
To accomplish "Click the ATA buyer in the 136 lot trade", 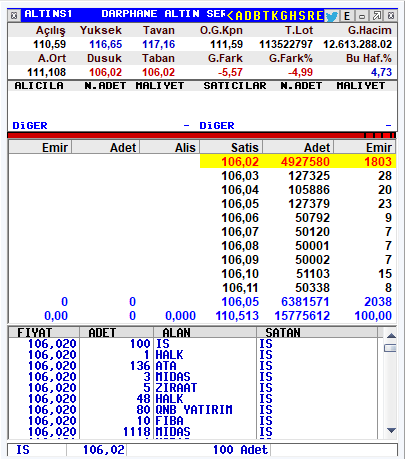I will pyautogui.click(x=166, y=366).
